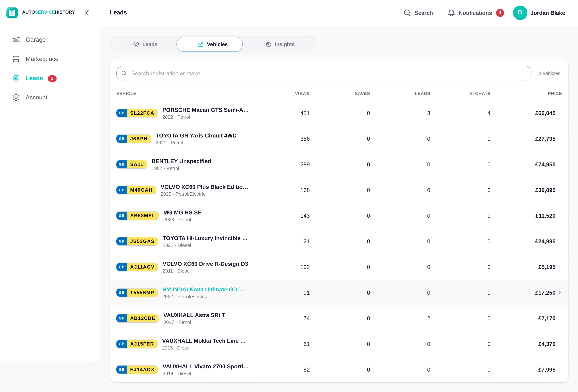Switch to the Leads tab

(x=145, y=44)
